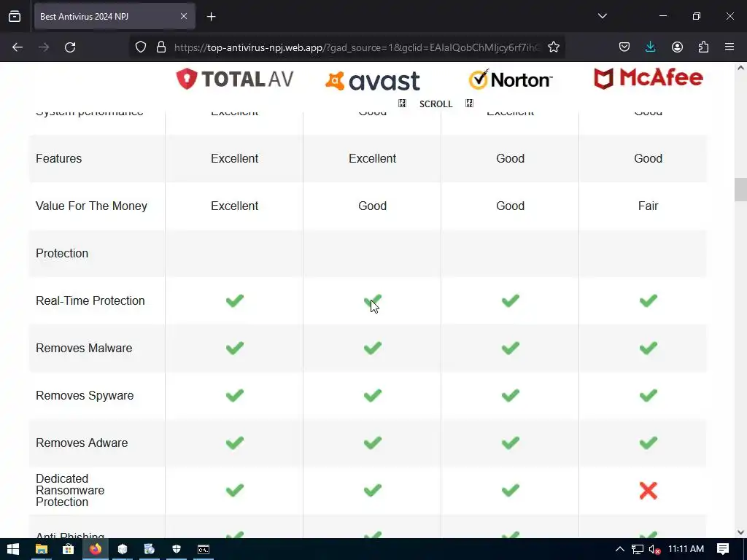The height and width of the screenshot is (560, 747).
Task: Click TotalAV Real-Time Protection checkmark
Action: [234, 300]
